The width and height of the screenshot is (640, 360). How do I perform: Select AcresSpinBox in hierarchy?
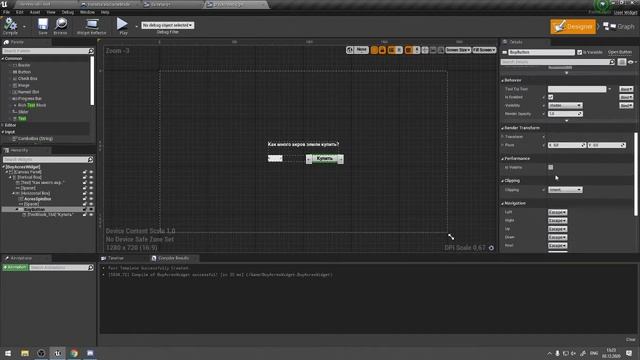click(x=38, y=199)
